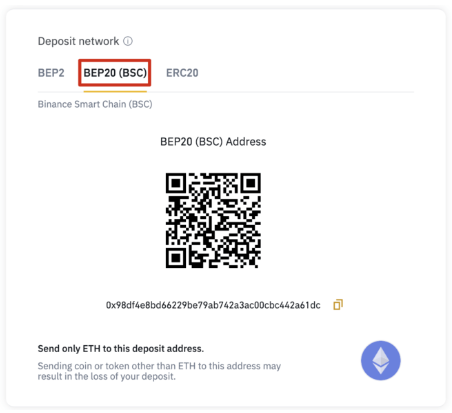The image size is (452, 413).
Task: Select the BEP20 (BSC) network tab
Action: click(115, 73)
